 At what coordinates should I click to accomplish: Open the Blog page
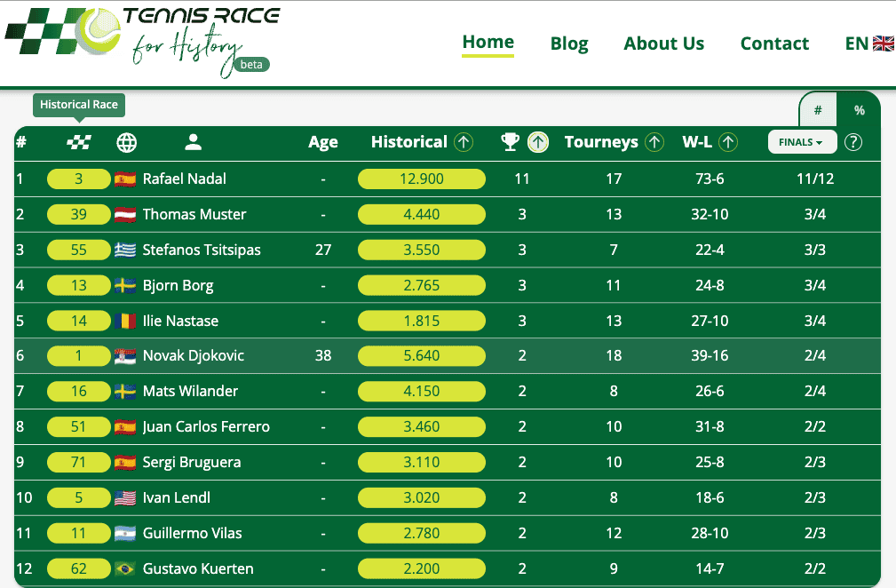[x=569, y=44]
